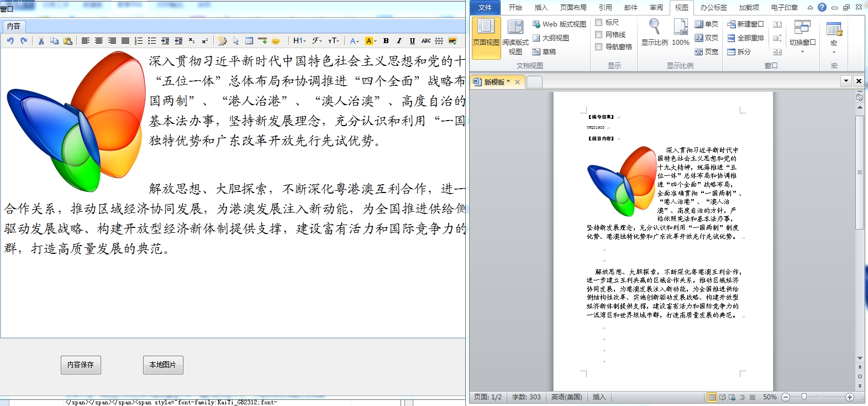The width and height of the screenshot is (868, 406).
Task: Click the 本地图片 local image button
Action: pos(163,365)
